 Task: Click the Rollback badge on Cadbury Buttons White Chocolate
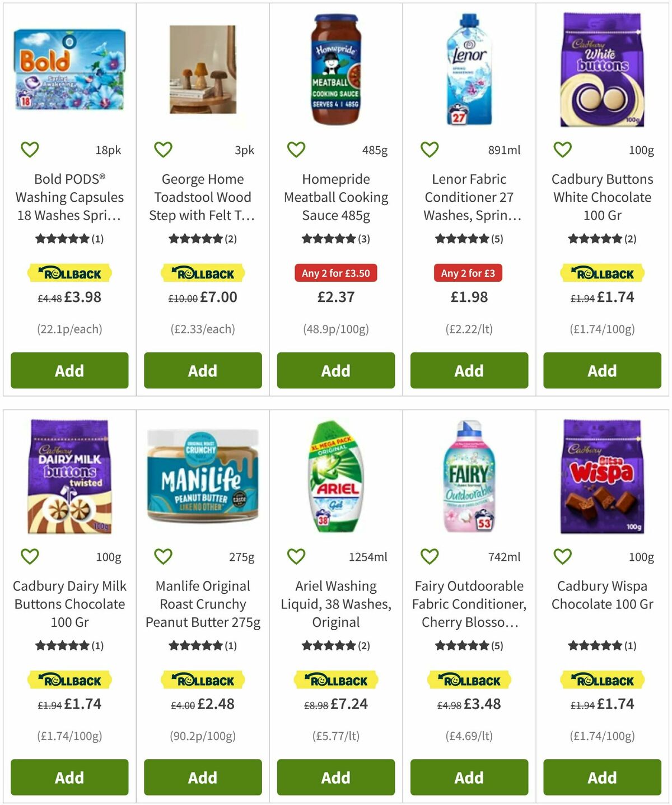coord(602,273)
